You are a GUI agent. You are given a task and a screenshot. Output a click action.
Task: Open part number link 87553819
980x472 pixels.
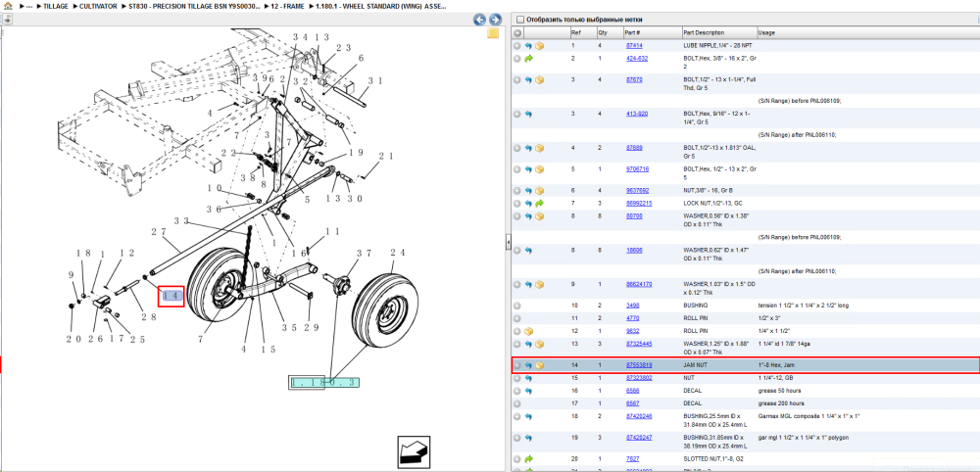(639, 364)
